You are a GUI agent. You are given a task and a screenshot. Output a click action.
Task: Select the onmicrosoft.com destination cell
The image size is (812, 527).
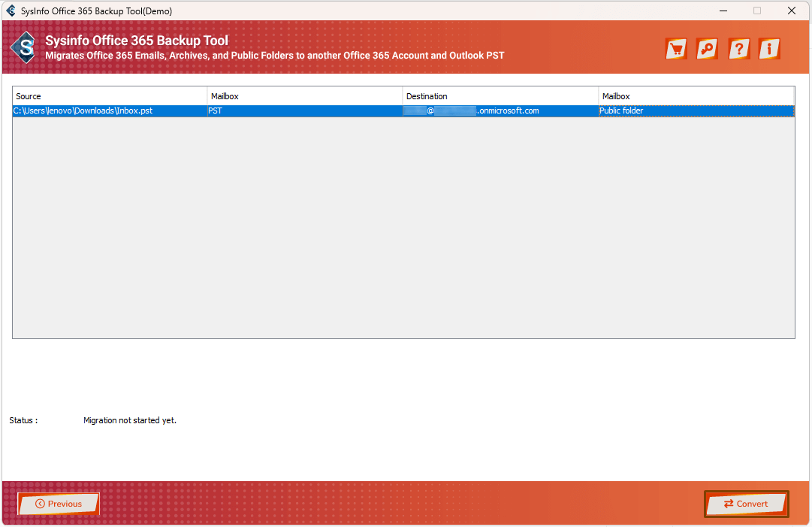pos(500,111)
